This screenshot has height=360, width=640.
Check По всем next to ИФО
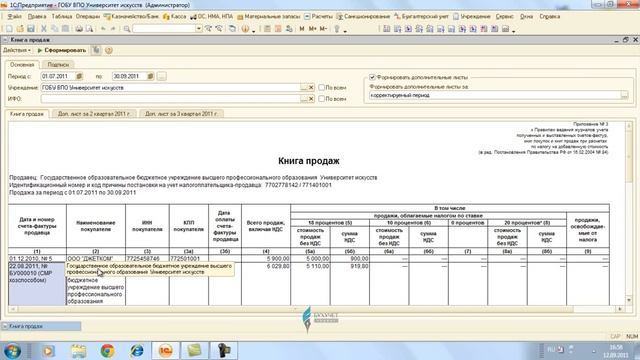tap(322, 99)
